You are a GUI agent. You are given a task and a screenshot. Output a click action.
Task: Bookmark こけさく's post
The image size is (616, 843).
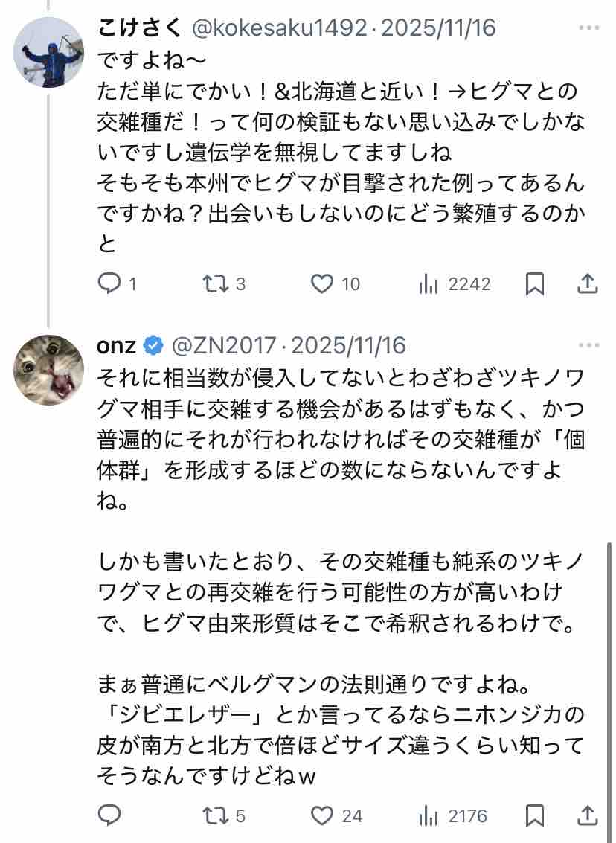tap(535, 283)
